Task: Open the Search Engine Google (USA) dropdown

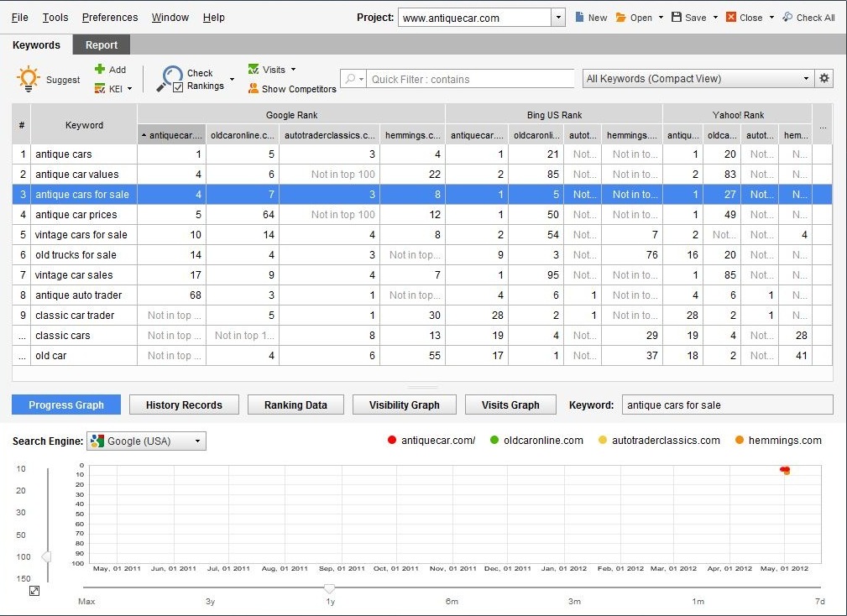Action: (x=146, y=441)
